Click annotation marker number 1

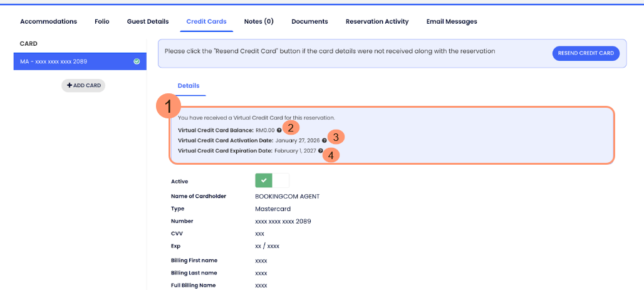click(169, 106)
